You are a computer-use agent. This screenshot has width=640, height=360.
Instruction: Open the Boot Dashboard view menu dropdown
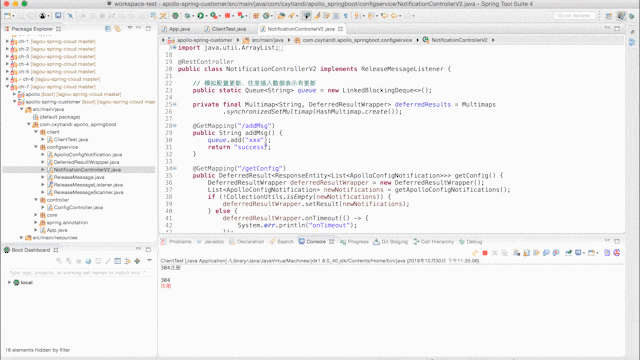pyautogui.click(x=149, y=260)
